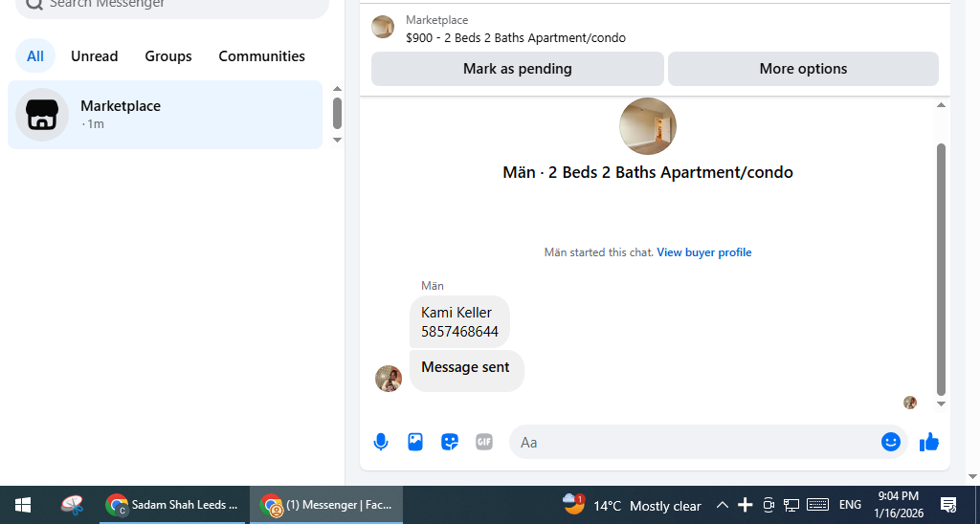Click the search magnifier icon in Messenger
The image size is (980, 524).
click(34, 4)
